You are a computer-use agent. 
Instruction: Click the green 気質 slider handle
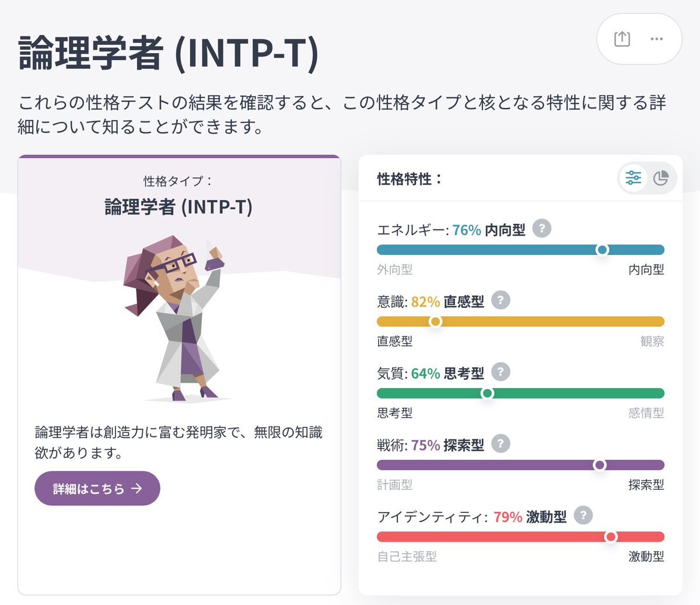pyautogui.click(x=487, y=393)
